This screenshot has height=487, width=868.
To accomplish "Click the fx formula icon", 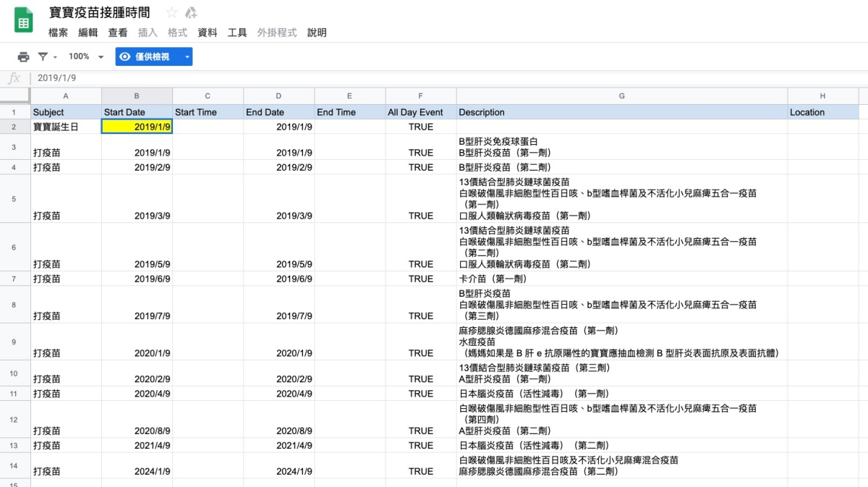I will (14, 78).
